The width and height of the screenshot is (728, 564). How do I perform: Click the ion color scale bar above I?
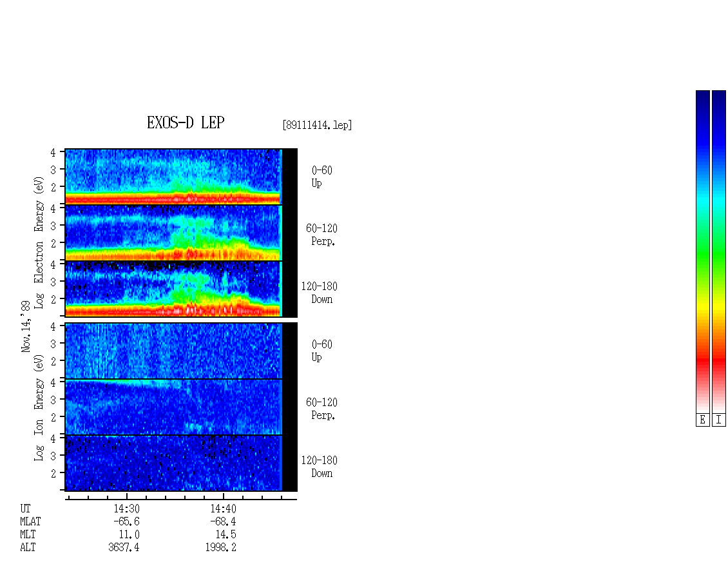pos(719,251)
